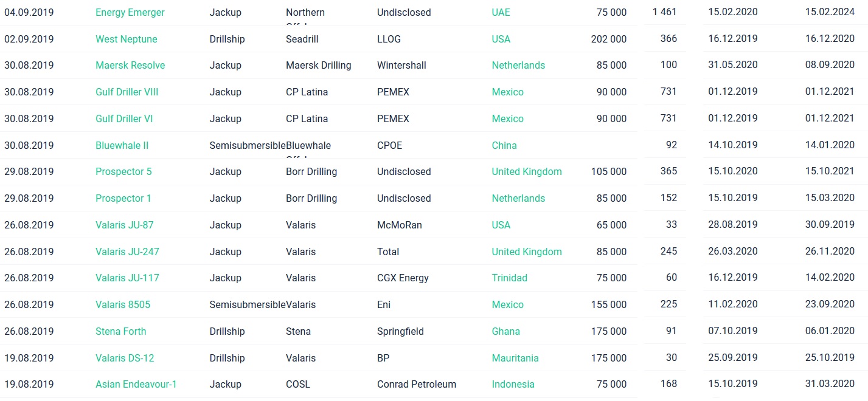
Task: Open the Energy Emerger rig link
Action: click(x=130, y=12)
